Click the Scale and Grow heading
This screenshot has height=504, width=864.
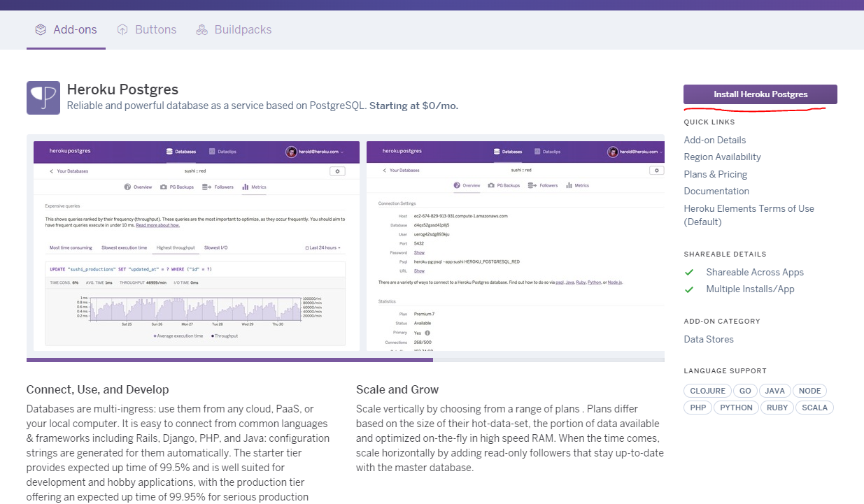click(x=397, y=389)
